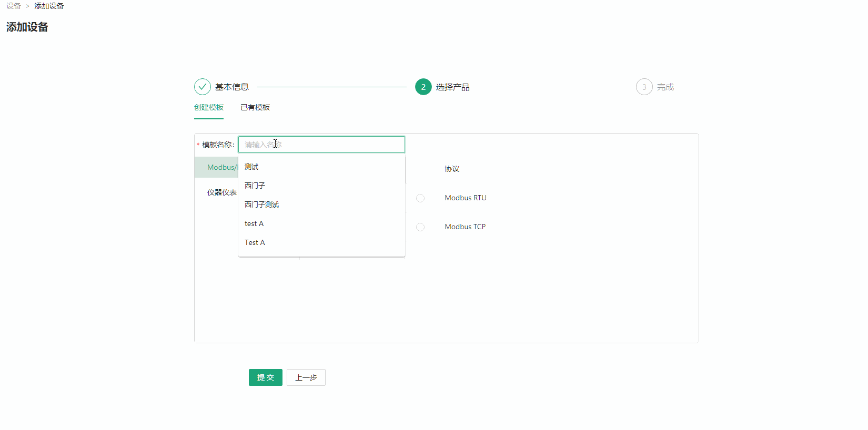
Task: Select lowercase 'test A' suggestion
Action: coord(254,224)
